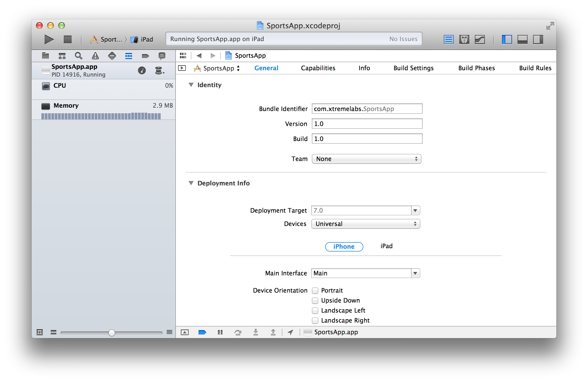This screenshot has height=382, width=588.
Task: Select the CPU gauge row
Action: pos(103,89)
